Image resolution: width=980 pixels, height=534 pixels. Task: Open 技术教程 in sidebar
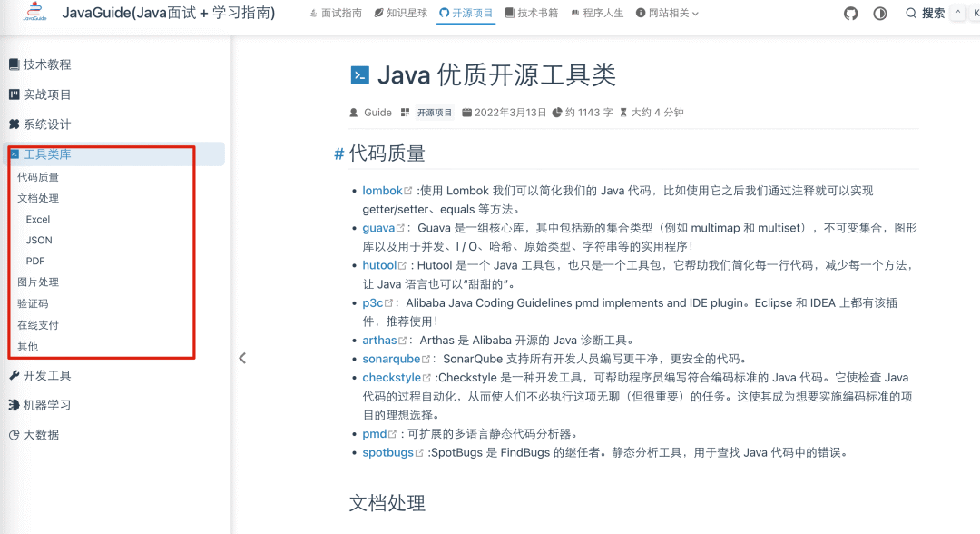point(40,64)
